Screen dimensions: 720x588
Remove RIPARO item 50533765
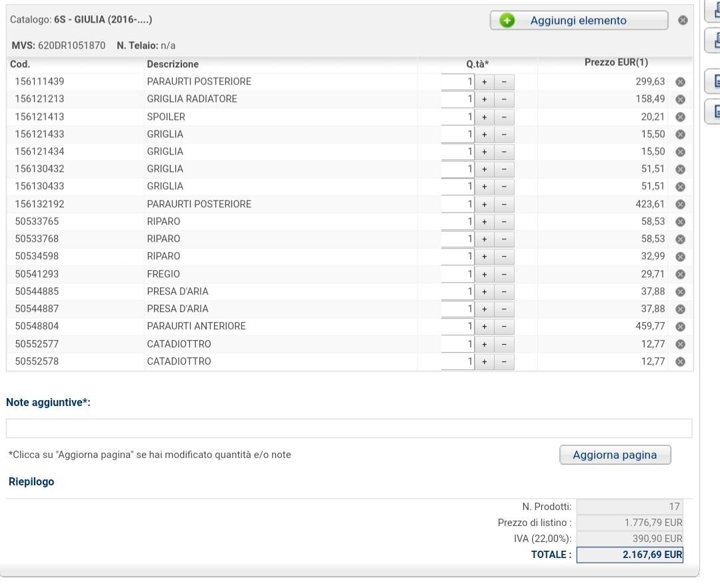pyautogui.click(x=680, y=222)
